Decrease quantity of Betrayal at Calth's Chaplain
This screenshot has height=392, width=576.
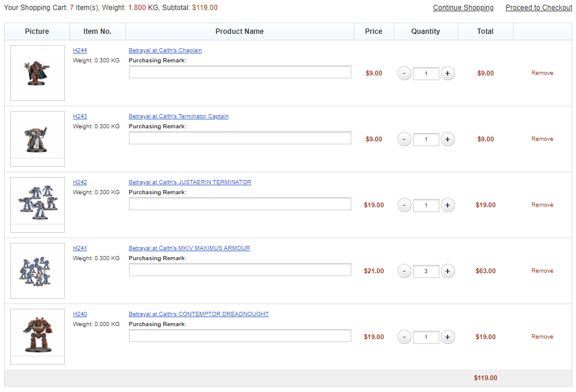coord(404,73)
